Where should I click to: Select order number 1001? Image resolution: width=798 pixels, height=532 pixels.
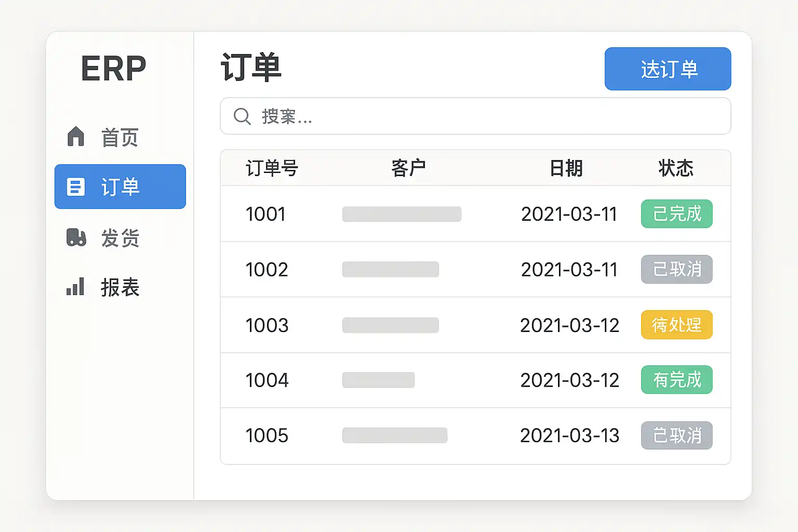pyautogui.click(x=265, y=214)
